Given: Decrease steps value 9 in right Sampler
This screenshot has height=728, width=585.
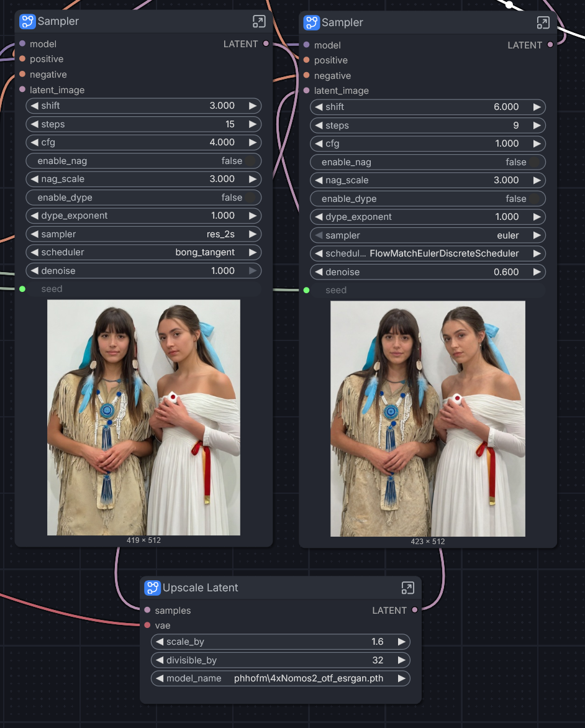Looking at the screenshot, I should pos(319,125).
